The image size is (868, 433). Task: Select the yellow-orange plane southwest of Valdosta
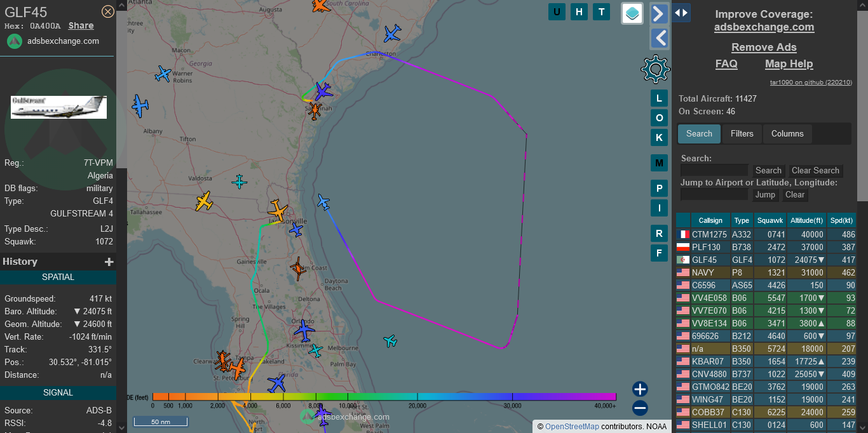point(204,202)
